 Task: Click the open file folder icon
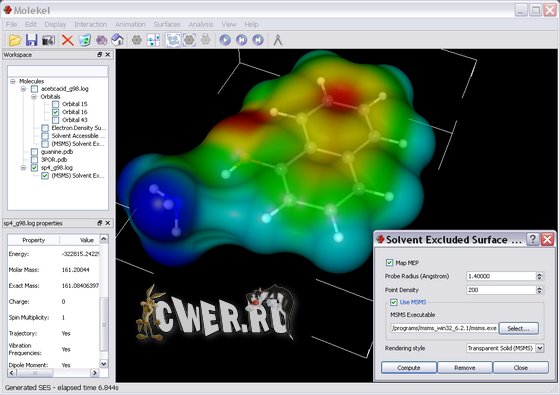pos(15,40)
